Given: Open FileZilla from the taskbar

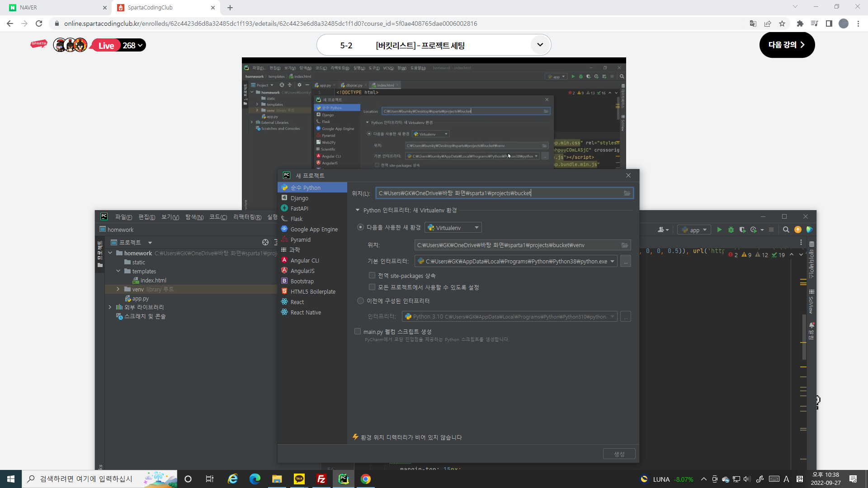Looking at the screenshot, I should click(x=321, y=479).
